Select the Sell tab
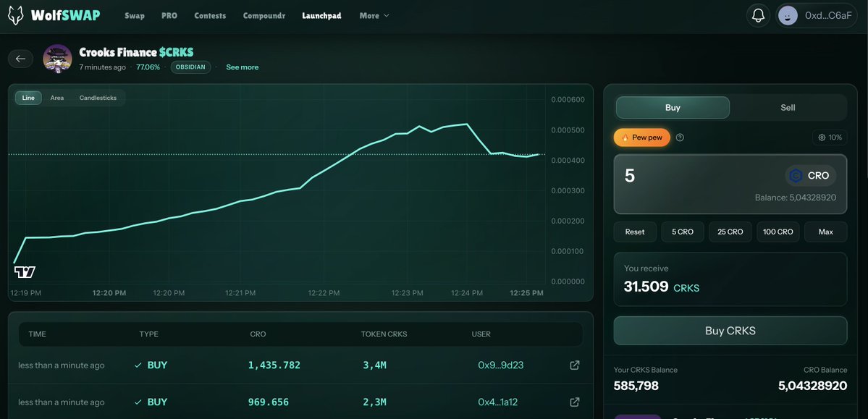Image resolution: width=868 pixels, height=419 pixels. 788,107
